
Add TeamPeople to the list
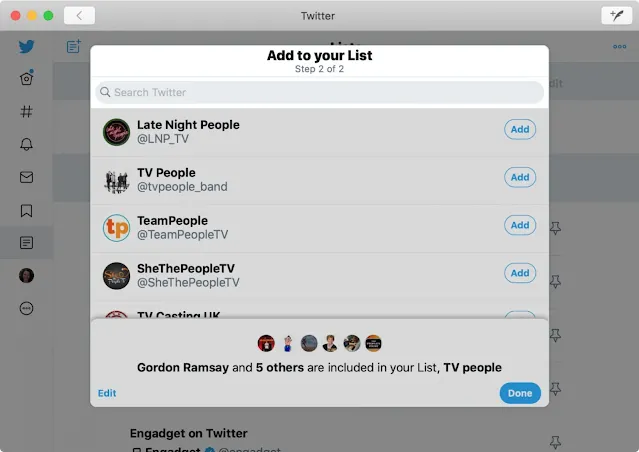click(520, 225)
